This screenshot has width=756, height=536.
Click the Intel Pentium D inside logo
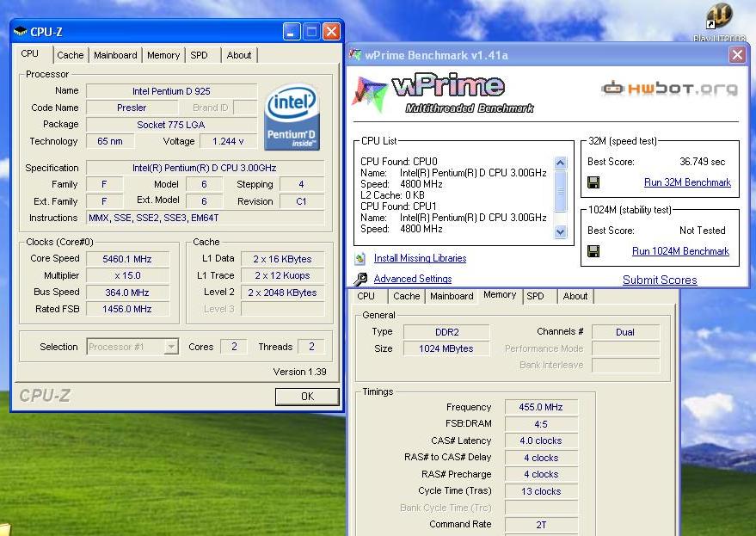pyautogui.click(x=292, y=117)
